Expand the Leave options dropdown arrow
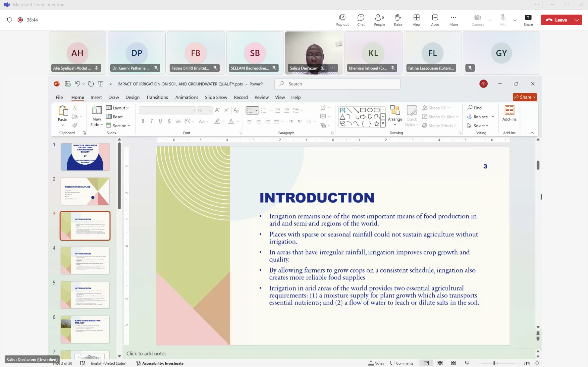This screenshot has width=588, height=367. (577, 20)
